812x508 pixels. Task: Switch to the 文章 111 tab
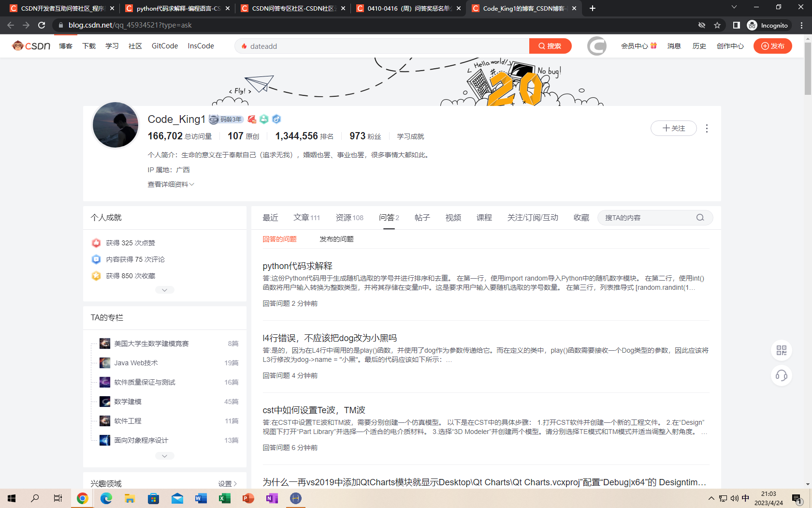click(306, 218)
